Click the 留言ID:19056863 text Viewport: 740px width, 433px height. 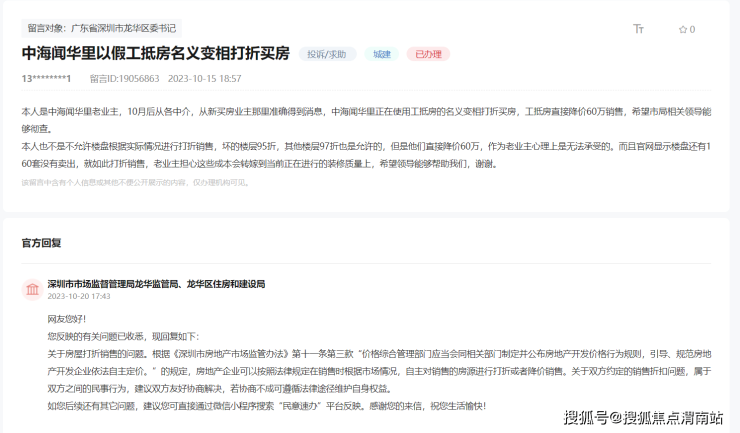pos(124,78)
